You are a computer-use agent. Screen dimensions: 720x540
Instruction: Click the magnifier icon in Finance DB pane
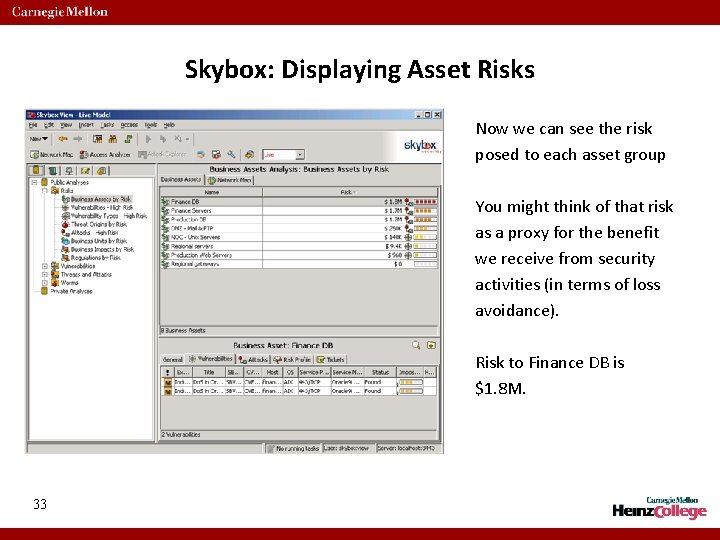point(416,345)
